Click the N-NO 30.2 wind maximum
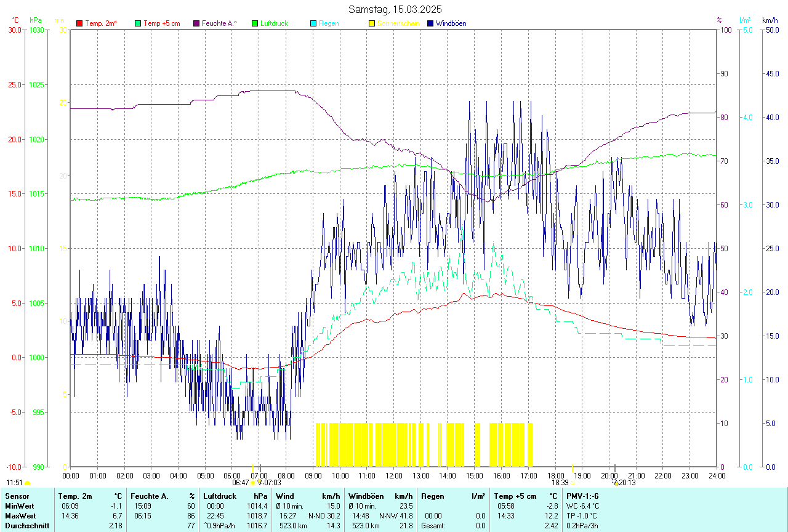The height and width of the screenshot is (532, 788). click(324, 516)
